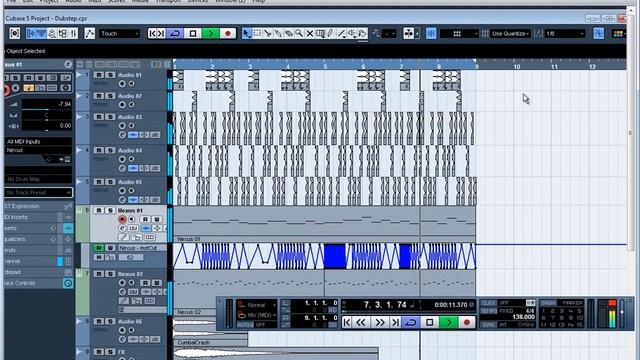The width and height of the screenshot is (640, 360).
Task: Select the Range Selection tool
Action: click(x=257, y=33)
